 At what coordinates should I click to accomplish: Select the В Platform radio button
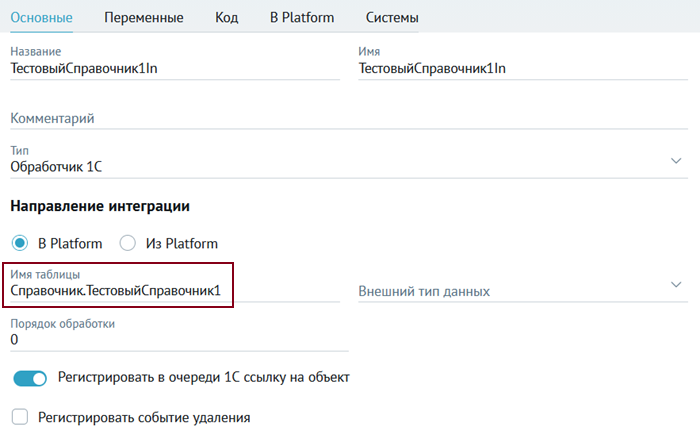(x=20, y=243)
